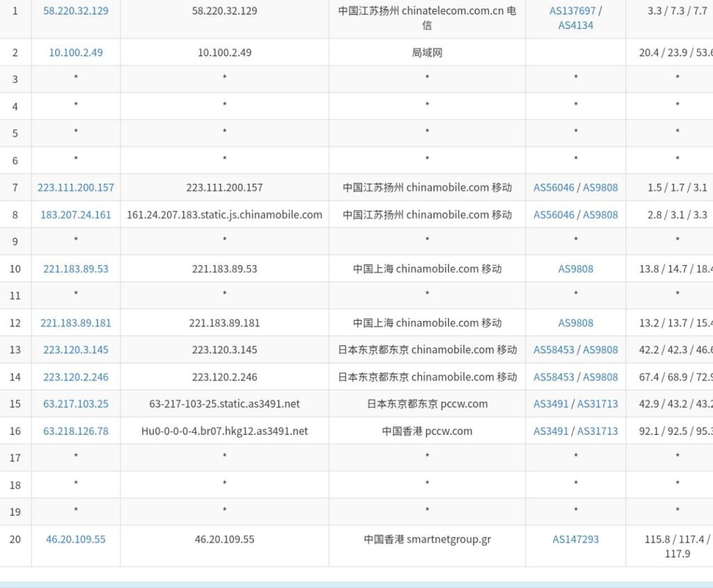The height and width of the screenshot is (588, 713).
Task: Click latency value 1.5 / 1.7 / 3.1
Action: point(677,188)
